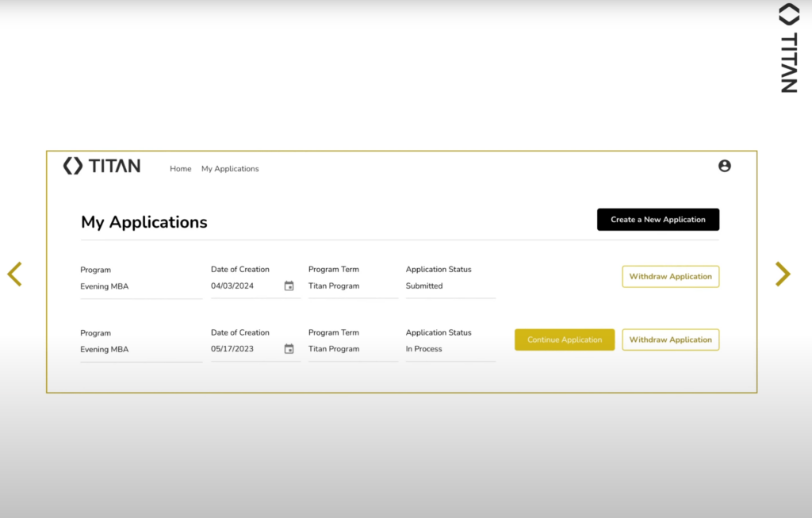Screen dimensions: 812x518
Task: Click the TITAN logo in the navigation bar
Action: point(101,167)
